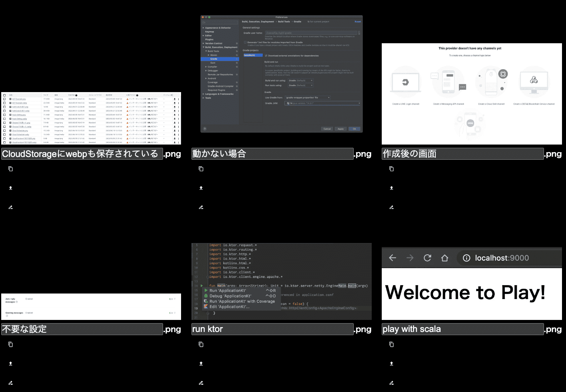The width and height of the screenshot is (566, 392).
Task: Copy the CloudStorageにwebpも保存されている image
Action: coord(11,169)
